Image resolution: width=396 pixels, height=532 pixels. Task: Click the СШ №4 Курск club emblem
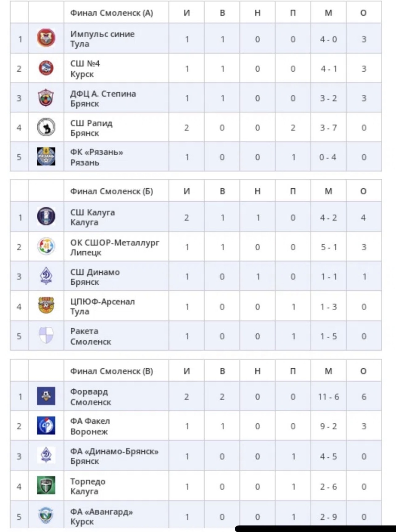pyautogui.click(x=46, y=68)
